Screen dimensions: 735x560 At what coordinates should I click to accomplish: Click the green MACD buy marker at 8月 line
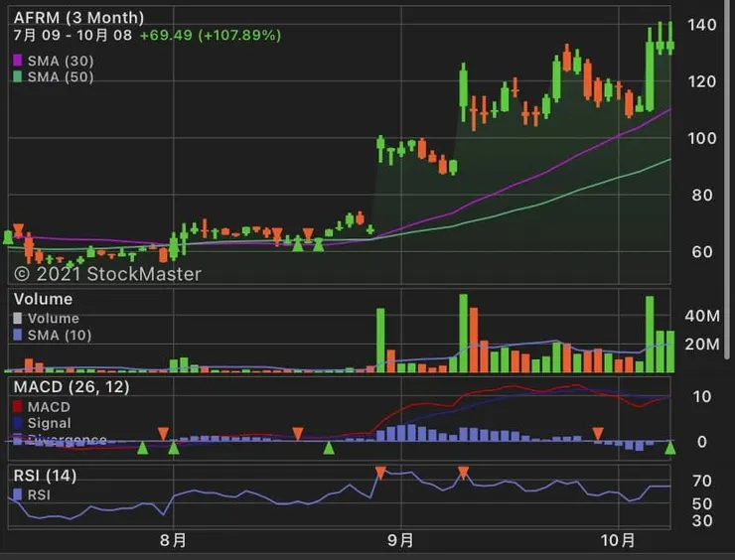point(174,448)
